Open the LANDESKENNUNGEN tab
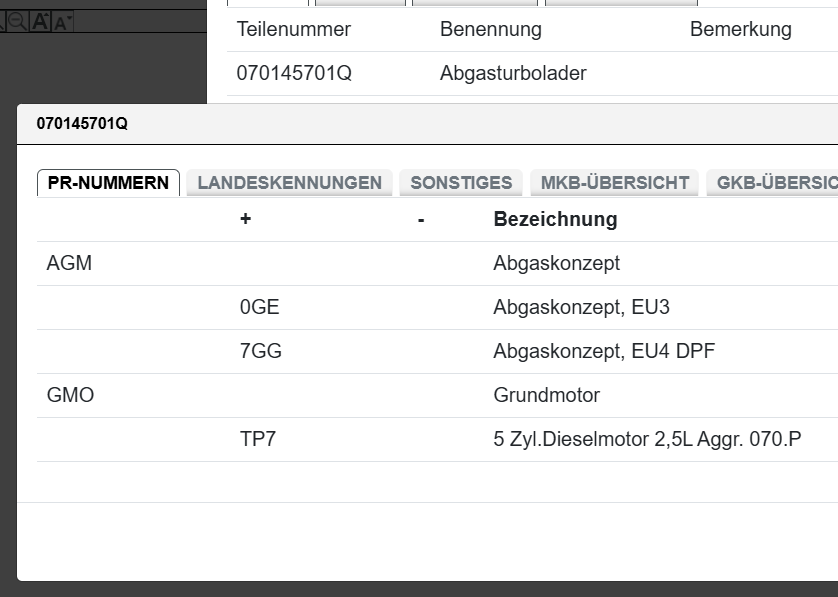This screenshot has height=597, width=838. (x=289, y=183)
